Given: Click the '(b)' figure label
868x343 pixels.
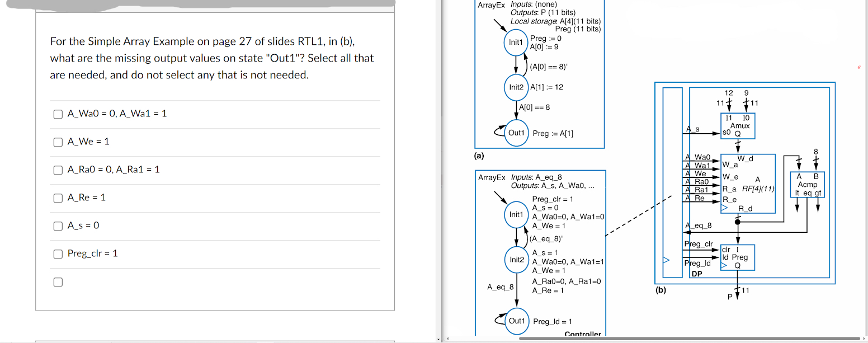Looking at the screenshot, I should (x=661, y=291).
